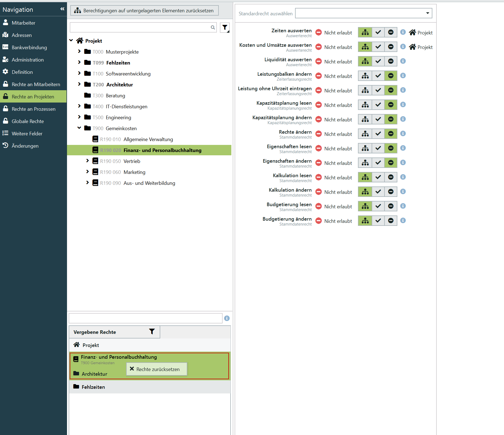Click Berechtigungen auf untergelagerten Elementen zurücksetzen button

pos(144,10)
